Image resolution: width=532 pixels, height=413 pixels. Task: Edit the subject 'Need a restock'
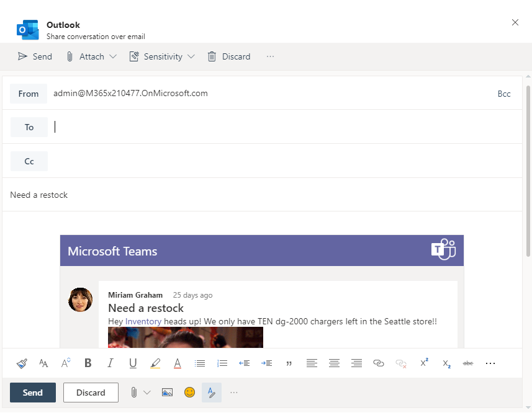pyautogui.click(x=262, y=195)
